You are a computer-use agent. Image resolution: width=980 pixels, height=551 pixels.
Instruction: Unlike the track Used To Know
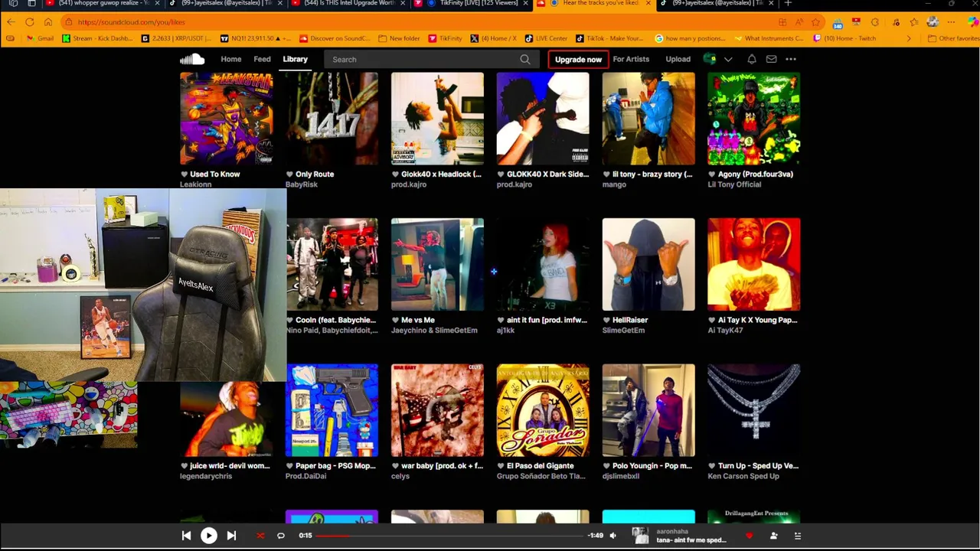[x=184, y=174]
